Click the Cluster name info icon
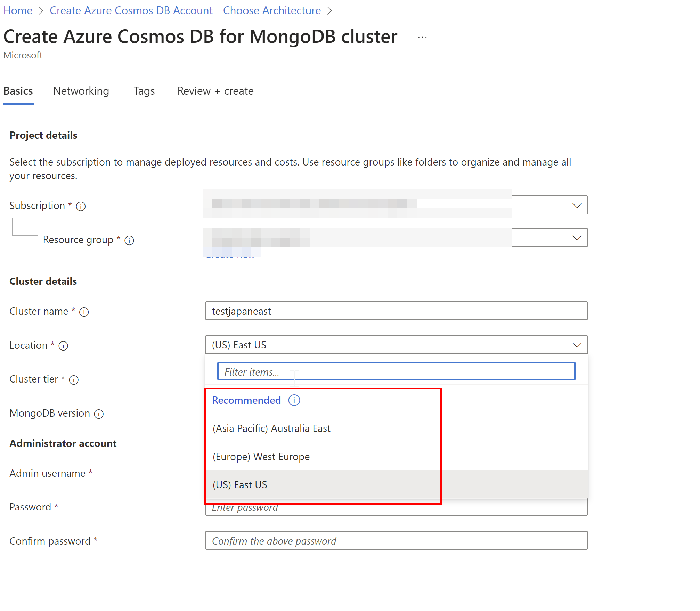 84,312
